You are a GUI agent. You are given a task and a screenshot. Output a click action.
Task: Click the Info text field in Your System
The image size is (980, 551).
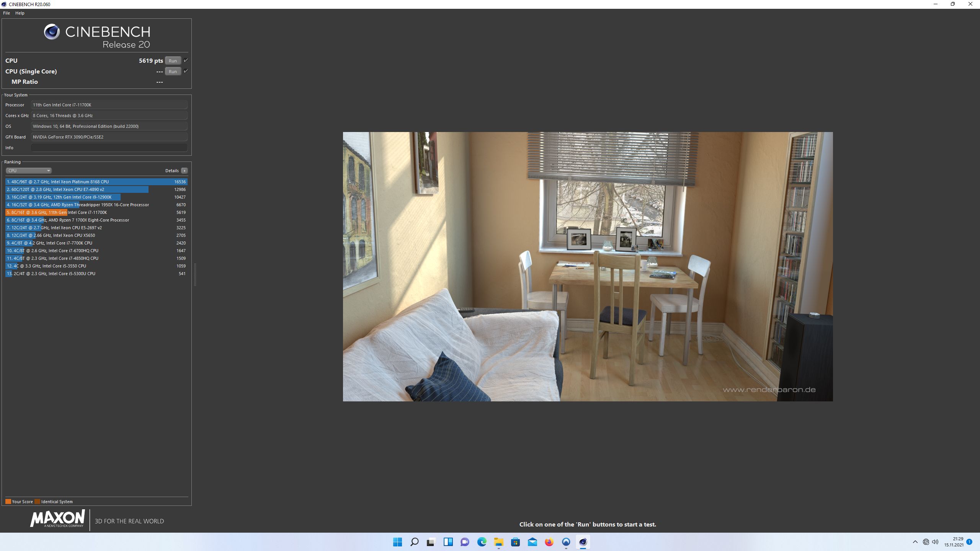tap(109, 148)
